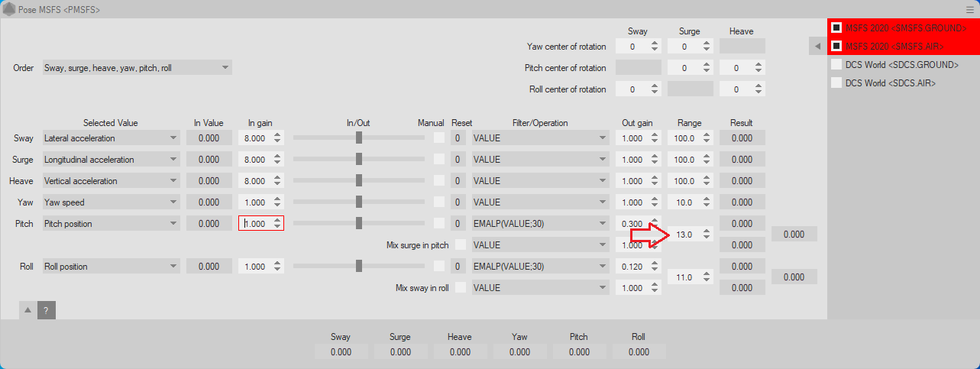
Task: Uncheck MSFS 2020 <SMSFS.GROUND> source
Action: tap(836, 28)
